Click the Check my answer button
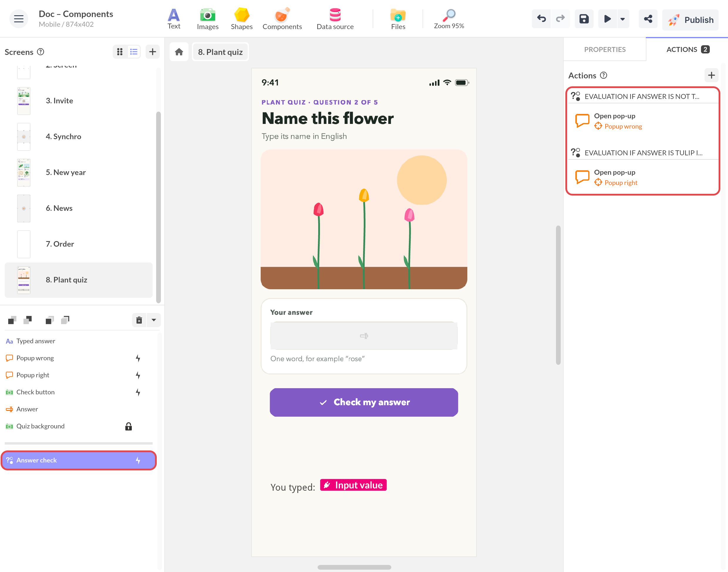This screenshot has height=572, width=728. coord(364,402)
